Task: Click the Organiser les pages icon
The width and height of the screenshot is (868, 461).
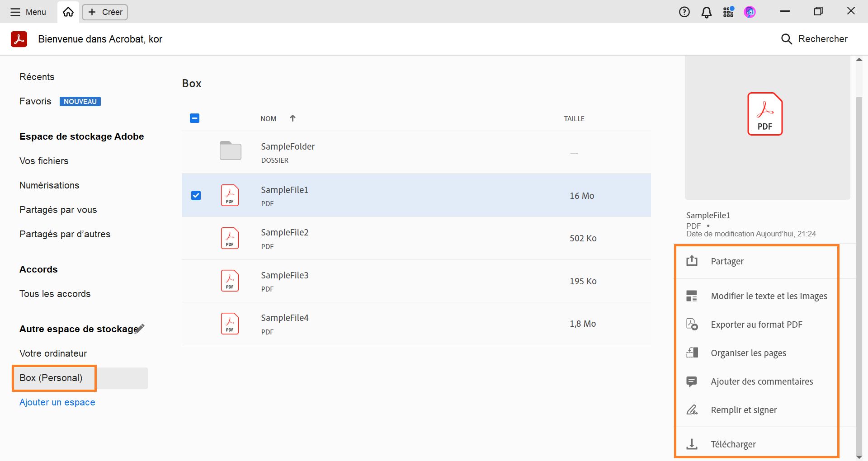Action: 692,353
